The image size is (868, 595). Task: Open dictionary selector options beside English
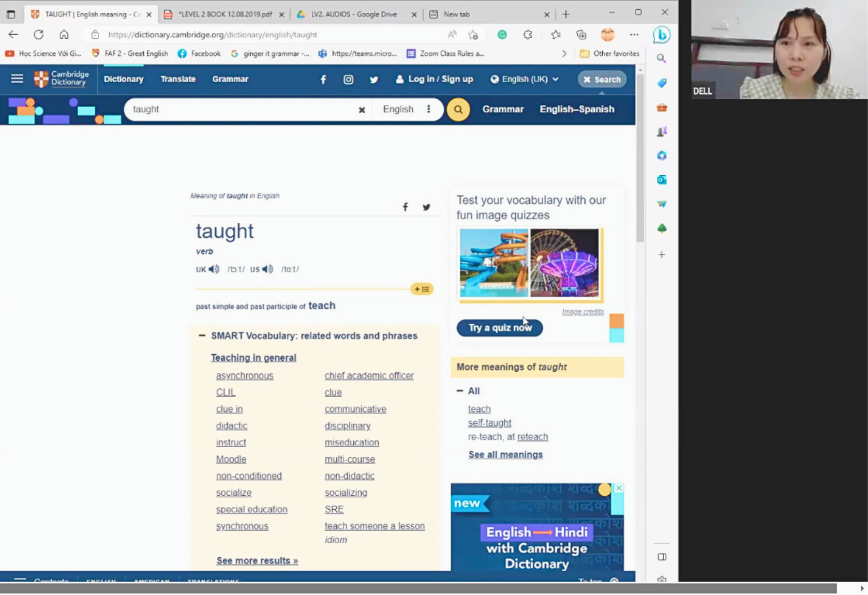[x=428, y=109]
